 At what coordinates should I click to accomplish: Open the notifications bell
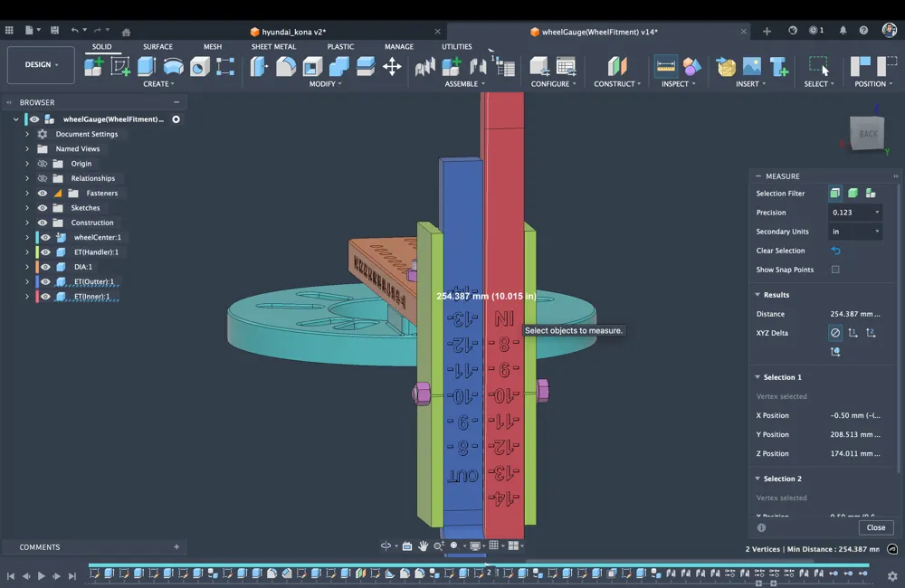843,31
